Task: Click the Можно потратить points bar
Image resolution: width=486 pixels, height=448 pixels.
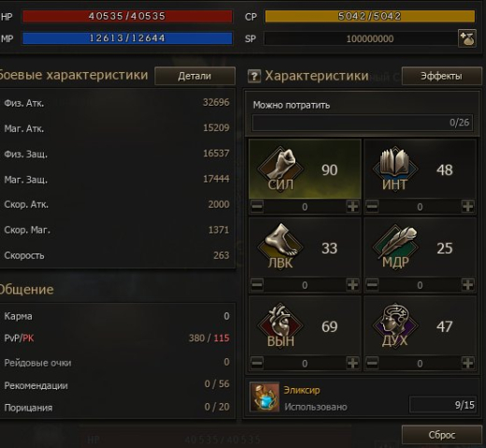Action: [x=363, y=123]
